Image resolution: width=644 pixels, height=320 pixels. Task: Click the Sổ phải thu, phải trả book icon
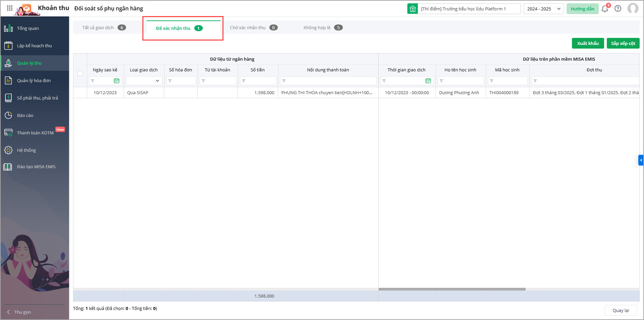(x=8, y=98)
